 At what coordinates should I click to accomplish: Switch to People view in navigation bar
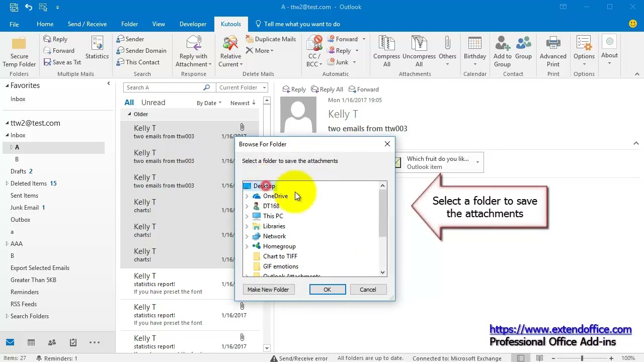pos(52,342)
